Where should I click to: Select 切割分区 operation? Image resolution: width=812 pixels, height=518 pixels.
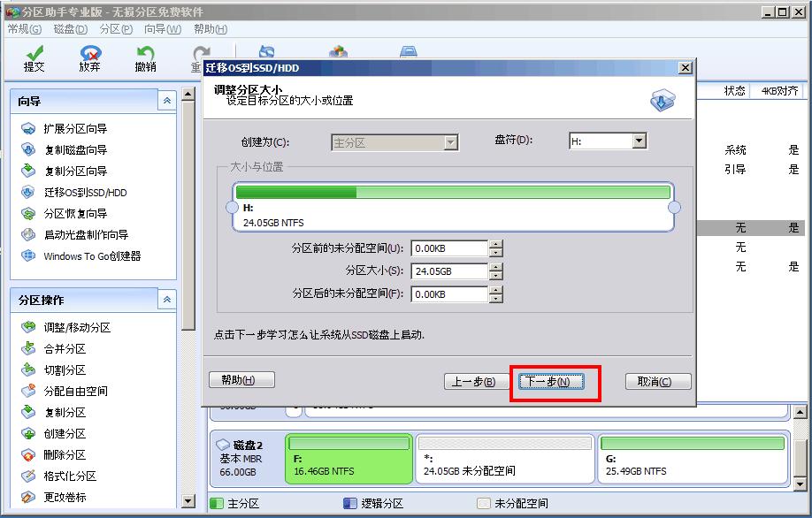(65, 369)
